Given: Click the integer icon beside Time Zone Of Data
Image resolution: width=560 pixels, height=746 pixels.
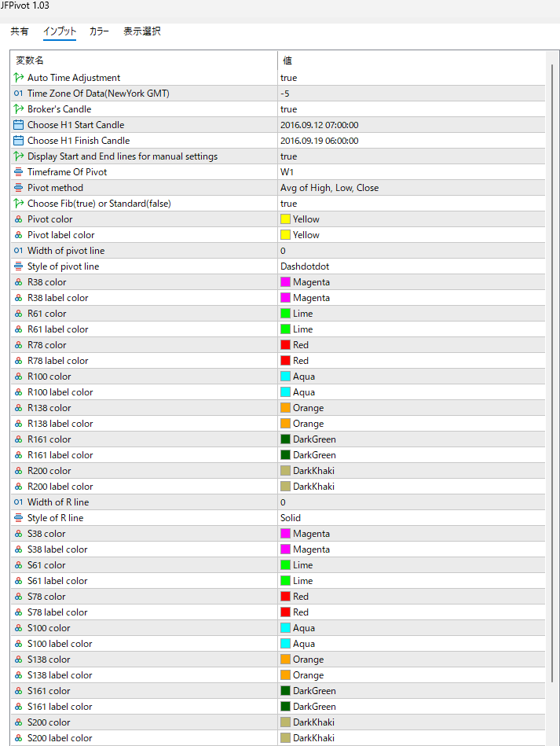Looking at the screenshot, I should 19,94.
